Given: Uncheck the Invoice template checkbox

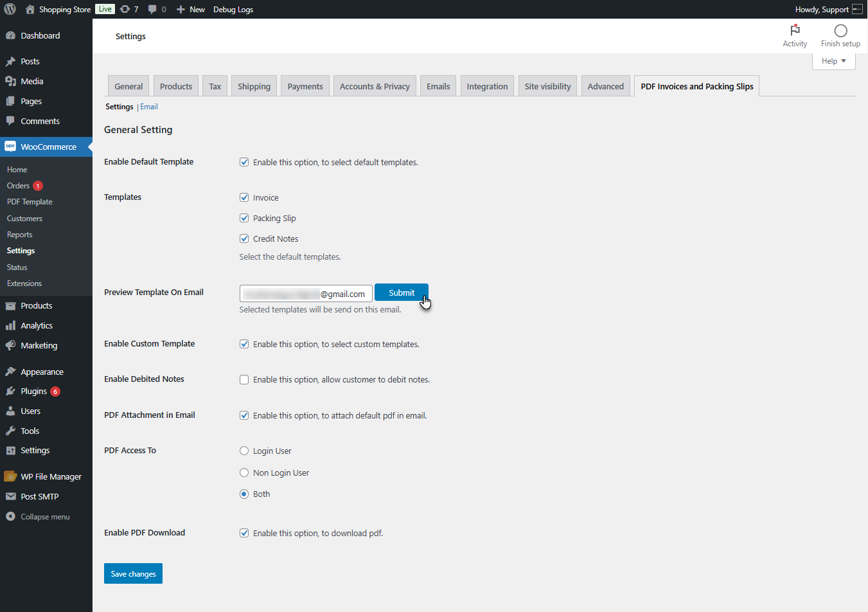Looking at the screenshot, I should [244, 197].
